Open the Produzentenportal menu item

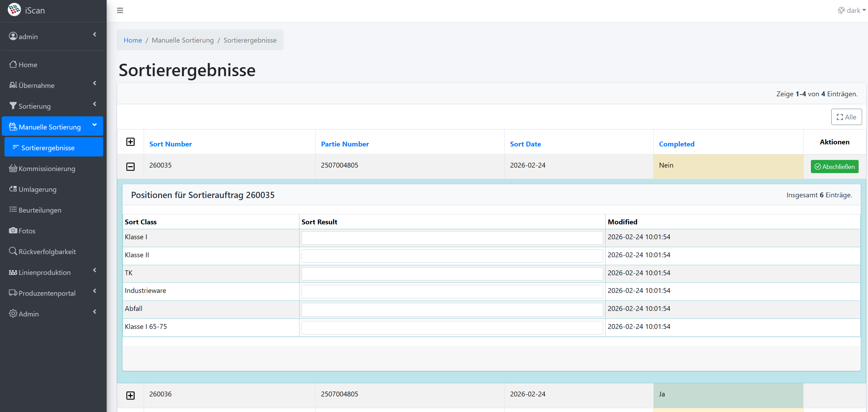[47, 293]
